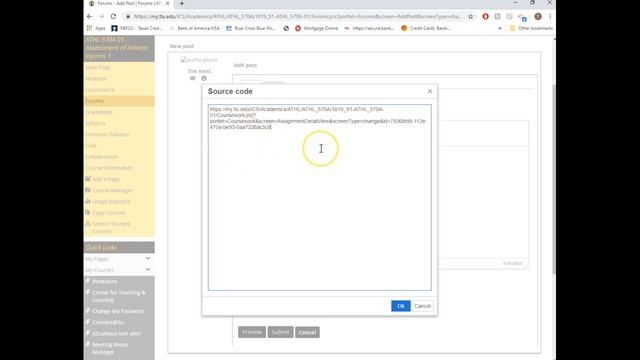Click the info icon under Tim Kent
Image resolution: width=640 pixels, height=360 pixels.
pos(204,78)
